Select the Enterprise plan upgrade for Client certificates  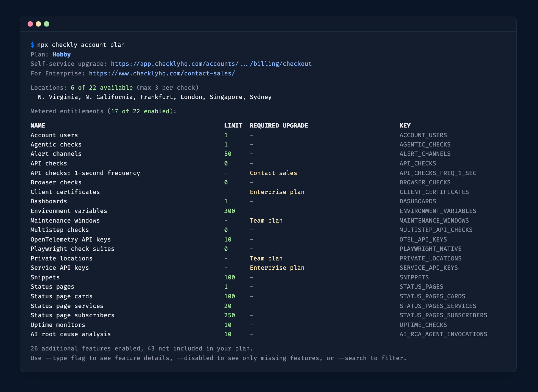277,192
